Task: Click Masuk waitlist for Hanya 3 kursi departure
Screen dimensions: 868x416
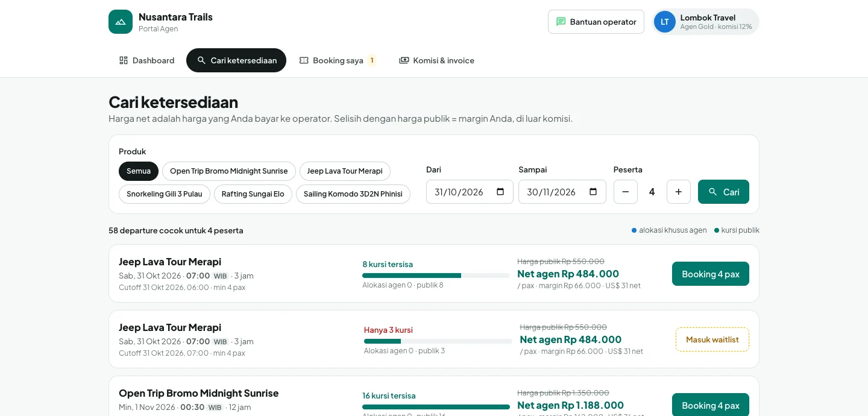Action: pos(712,339)
